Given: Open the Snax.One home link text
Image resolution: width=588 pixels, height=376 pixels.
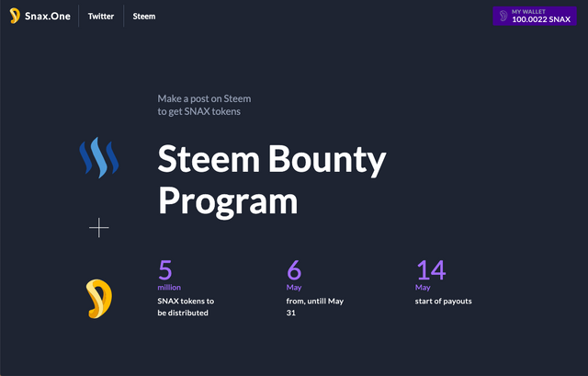Looking at the screenshot, I should pos(48,17).
